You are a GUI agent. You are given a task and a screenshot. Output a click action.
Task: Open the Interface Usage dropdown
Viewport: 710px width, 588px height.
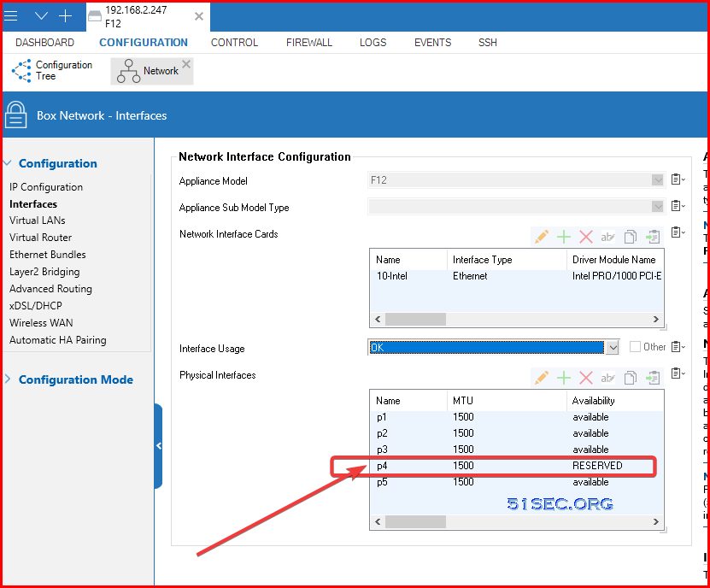click(x=613, y=348)
